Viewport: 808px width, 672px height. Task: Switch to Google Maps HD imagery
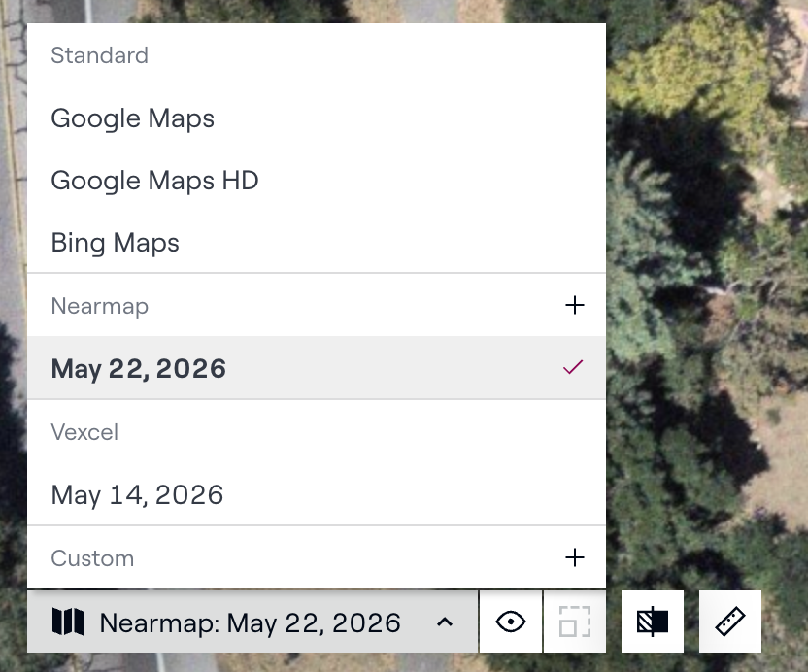317,181
